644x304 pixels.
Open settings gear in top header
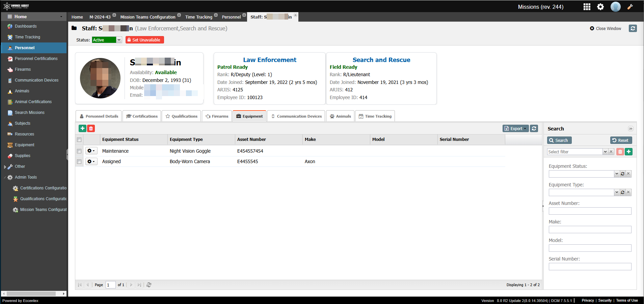coord(600,7)
